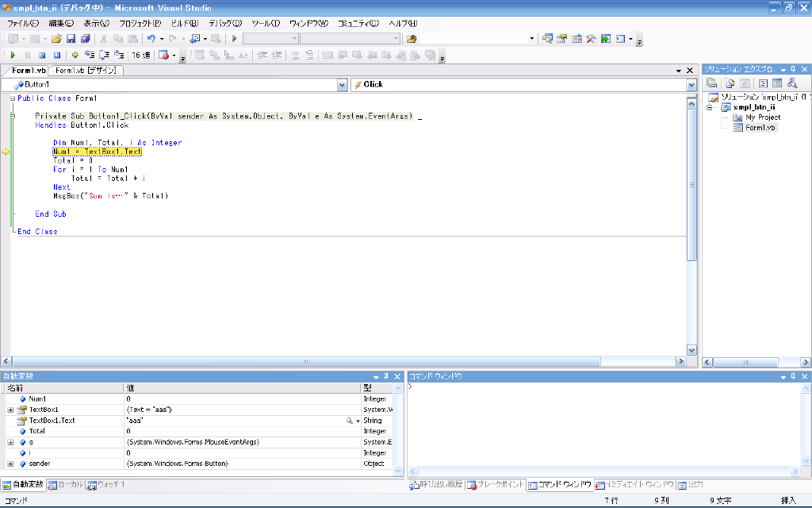
Task: Open the search combo box dropdown arrow
Action: 531,39
